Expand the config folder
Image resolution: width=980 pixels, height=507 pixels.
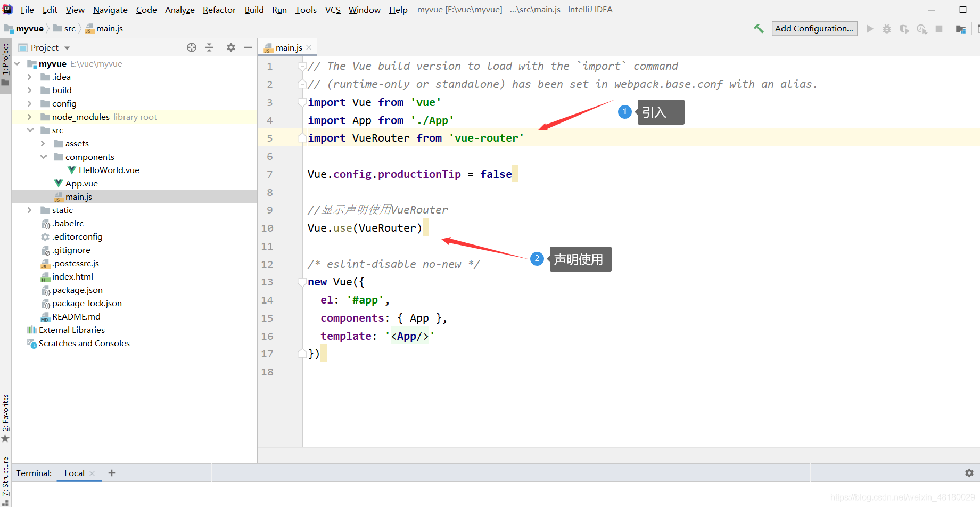[30, 103]
